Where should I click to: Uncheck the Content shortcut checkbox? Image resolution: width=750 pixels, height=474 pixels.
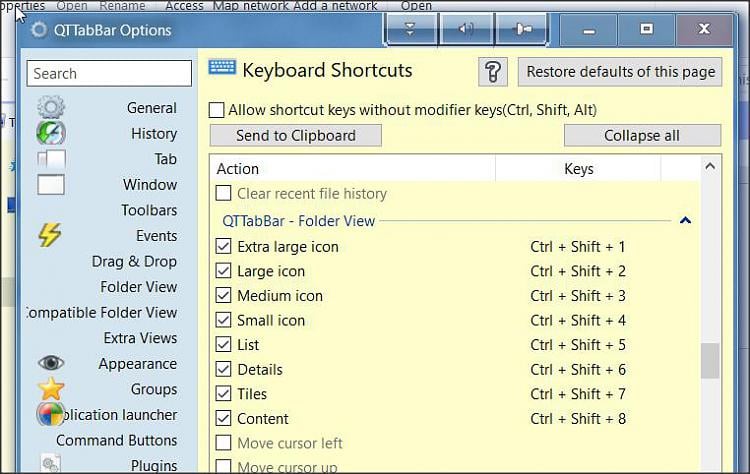coord(223,419)
